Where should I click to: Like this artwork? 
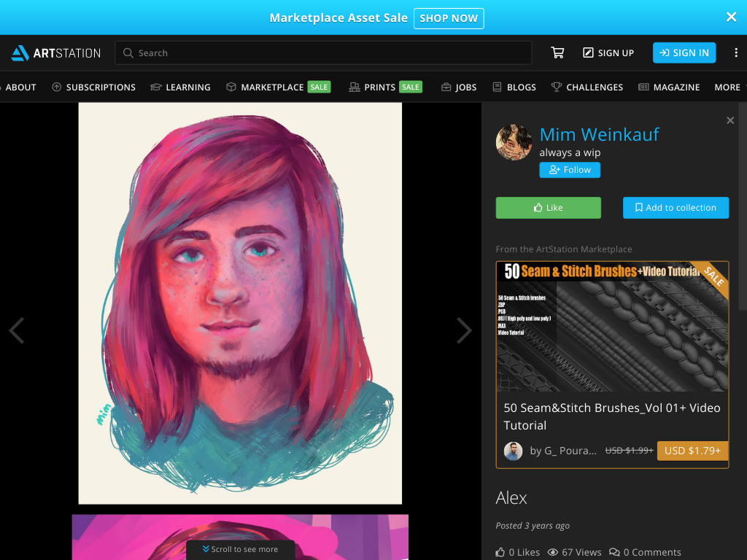(549, 208)
